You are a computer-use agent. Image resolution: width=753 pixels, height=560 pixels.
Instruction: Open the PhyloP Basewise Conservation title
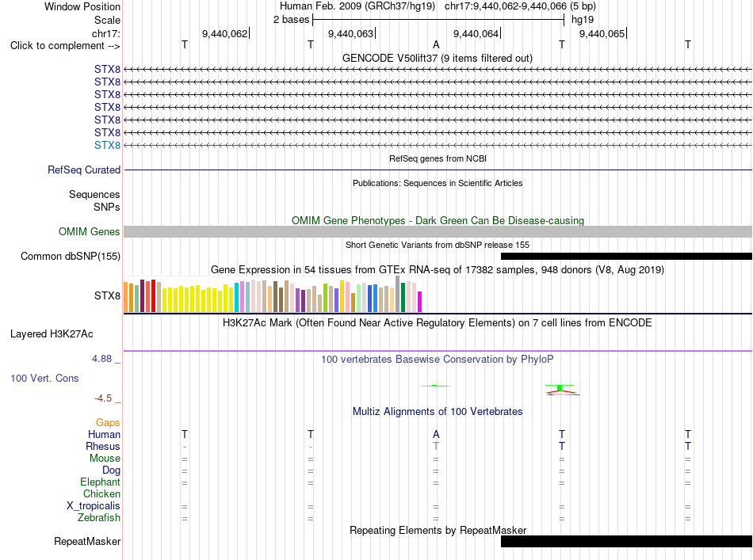[437, 359]
